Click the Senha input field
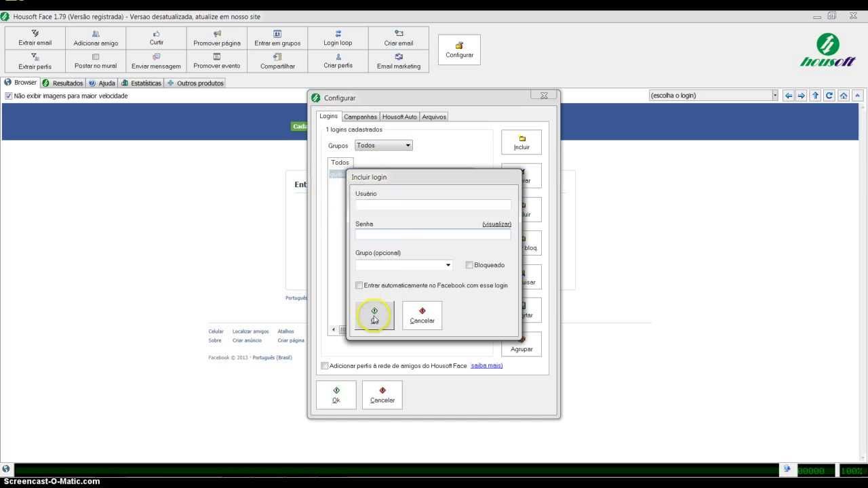The height and width of the screenshot is (488, 868). pos(433,235)
